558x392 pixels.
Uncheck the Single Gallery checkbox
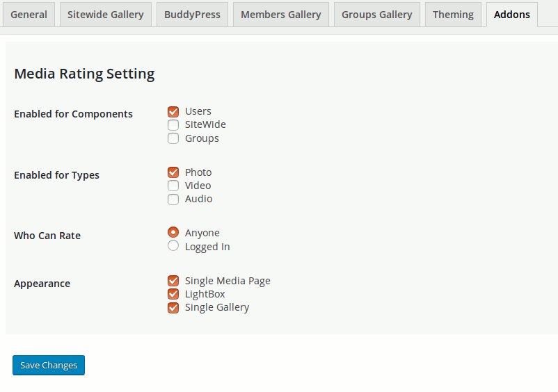[173, 307]
